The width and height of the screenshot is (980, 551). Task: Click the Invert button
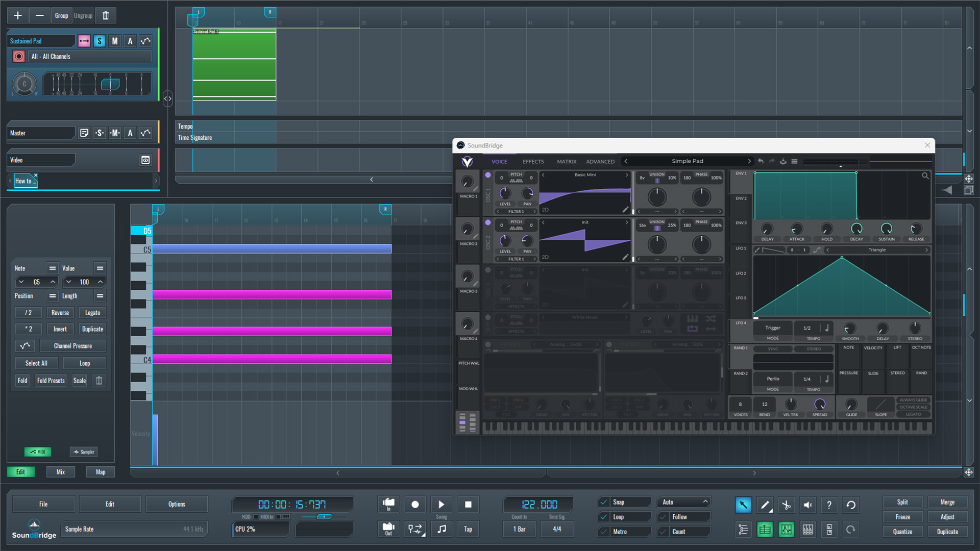pyautogui.click(x=60, y=329)
